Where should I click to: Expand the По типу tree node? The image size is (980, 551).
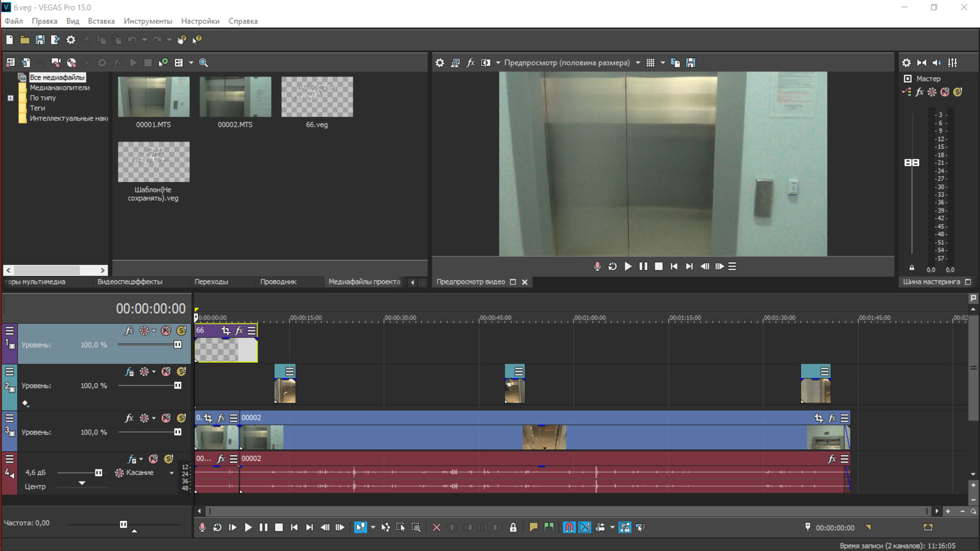coord(10,98)
